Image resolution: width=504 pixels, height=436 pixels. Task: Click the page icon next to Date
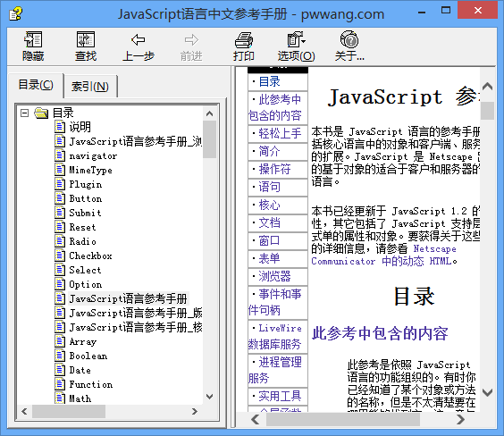[x=60, y=370]
